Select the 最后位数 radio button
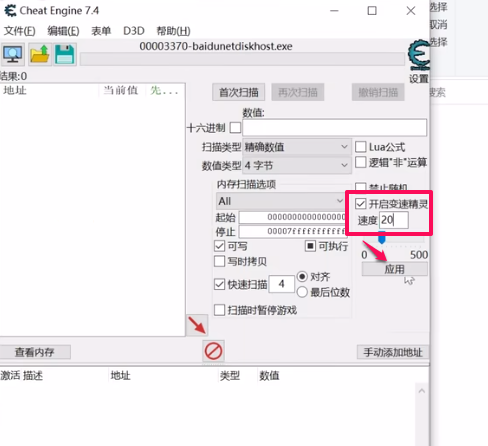Viewport: 488px width, 446px height. 302,292
